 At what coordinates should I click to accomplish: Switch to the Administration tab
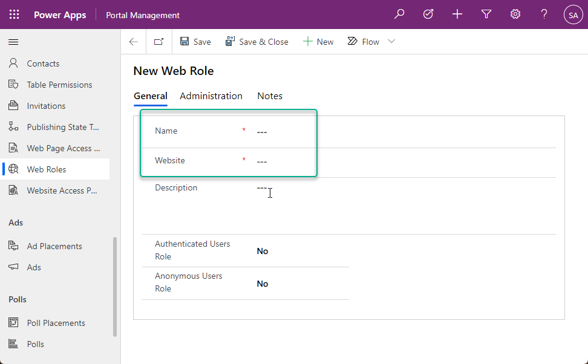pyautogui.click(x=211, y=96)
